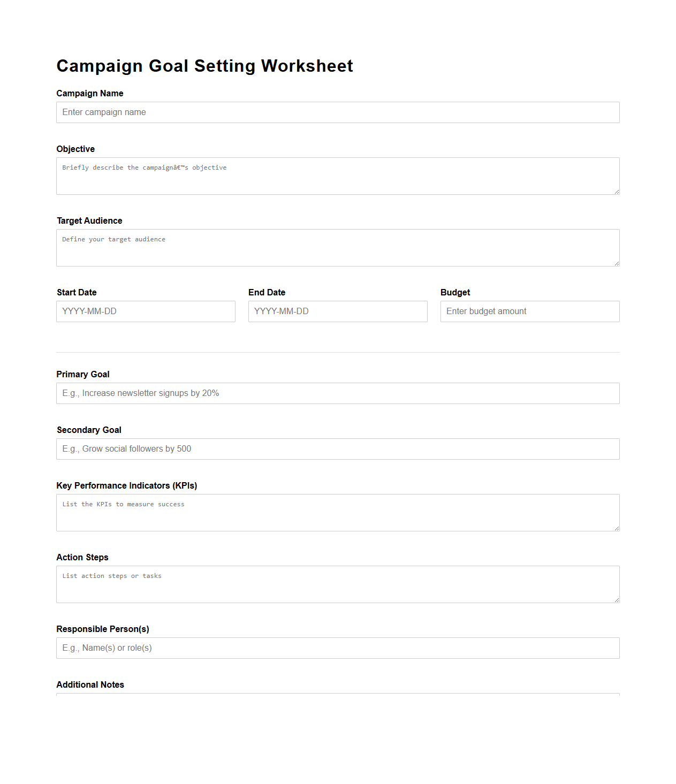Click the Campaign Name label
The image size is (676, 784).
pos(89,93)
